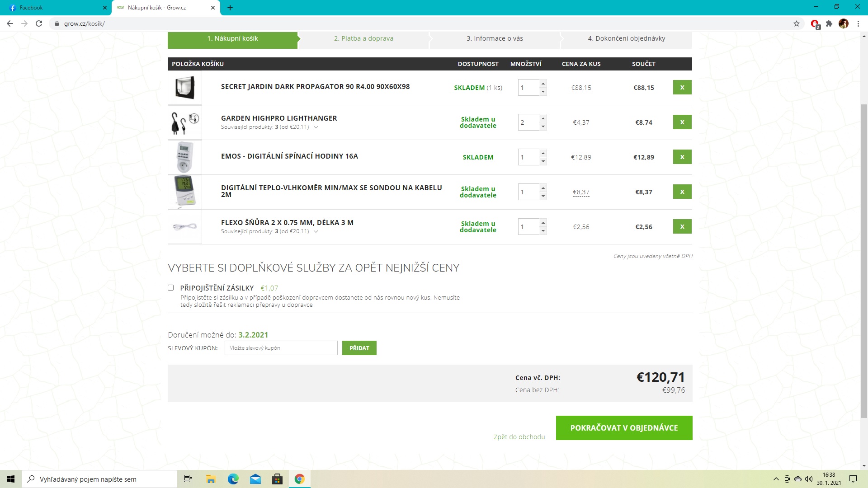Decrease quantity of digital teplo-vlhkoměr
This screenshot has width=868, height=488.
[543, 196]
